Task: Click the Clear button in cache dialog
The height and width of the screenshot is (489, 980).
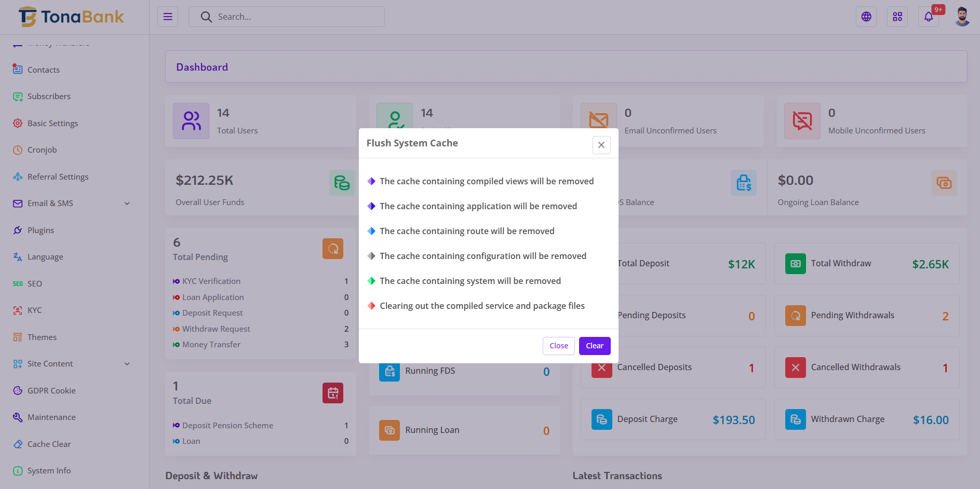Action: [594, 346]
